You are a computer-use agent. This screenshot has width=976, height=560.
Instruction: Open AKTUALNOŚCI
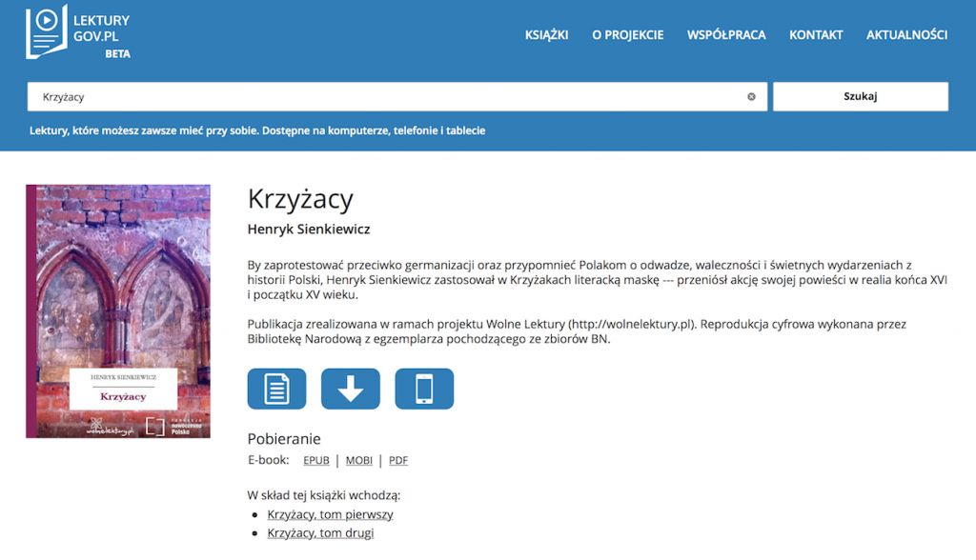[x=905, y=34]
